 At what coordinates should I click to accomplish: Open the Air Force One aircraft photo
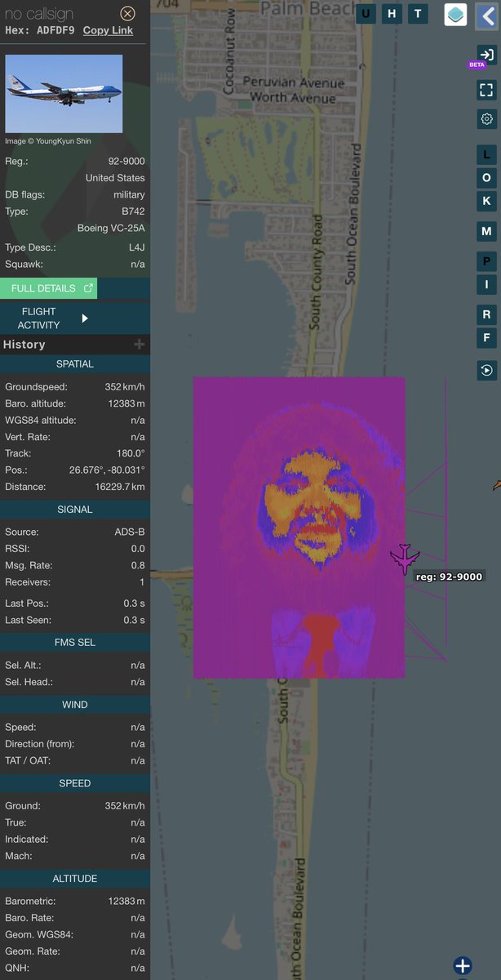click(x=64, y=94)
